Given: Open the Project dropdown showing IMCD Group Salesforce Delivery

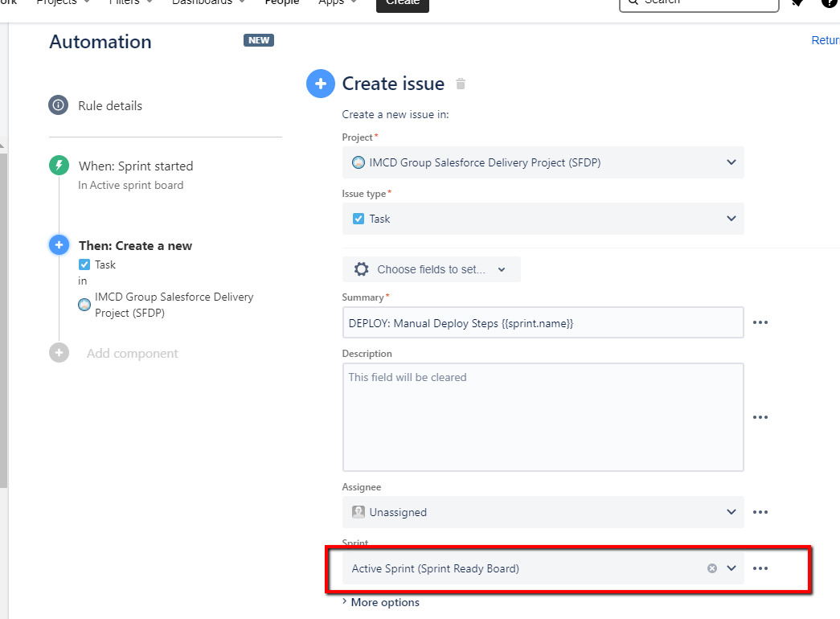Looking at the screenshot, I should click(543, 162).
